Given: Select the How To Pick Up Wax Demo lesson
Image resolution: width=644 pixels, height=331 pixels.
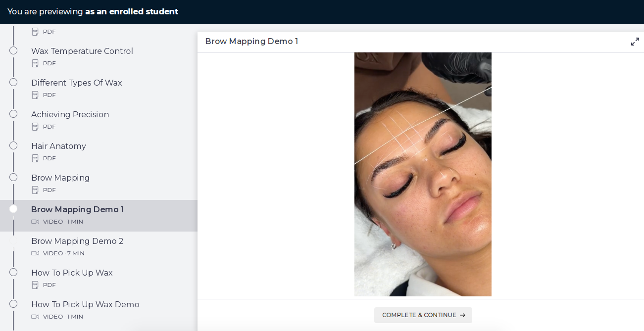Looking at the screenshot, I should click(85, 304).
